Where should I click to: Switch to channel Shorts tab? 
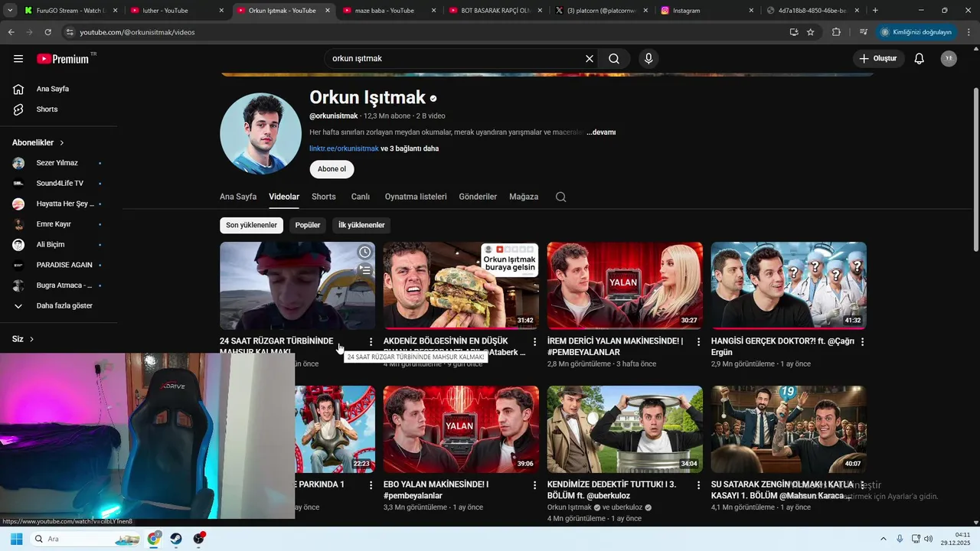click(x=324, y=197)
